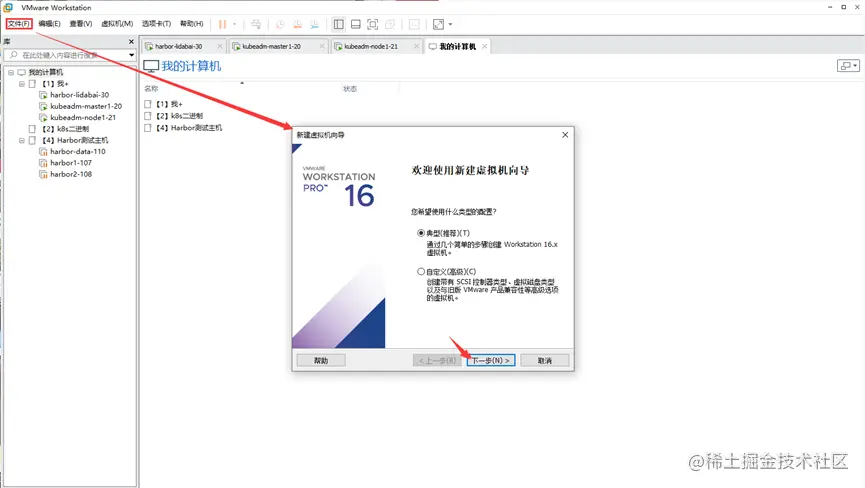The width and height of the screenshot is (865, 488).
Task: Collapse the 我的计算机 tree root node
Action: [x=11, y=72]
